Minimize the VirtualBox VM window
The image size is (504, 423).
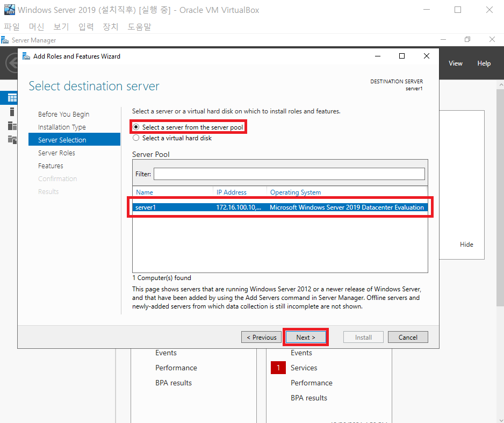427,10
